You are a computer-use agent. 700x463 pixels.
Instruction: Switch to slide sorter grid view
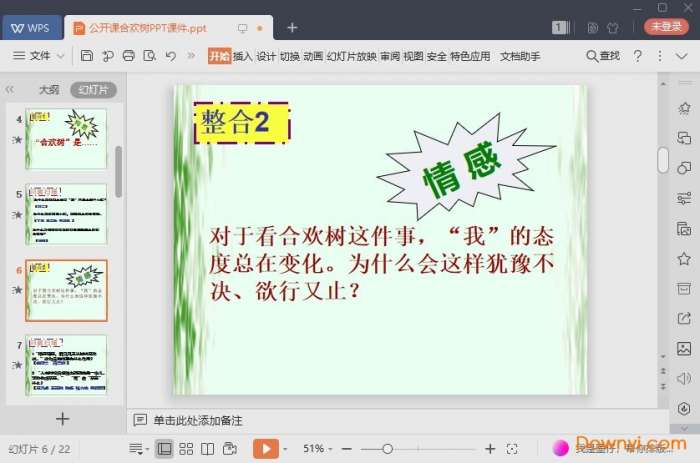tap(186, 448)
